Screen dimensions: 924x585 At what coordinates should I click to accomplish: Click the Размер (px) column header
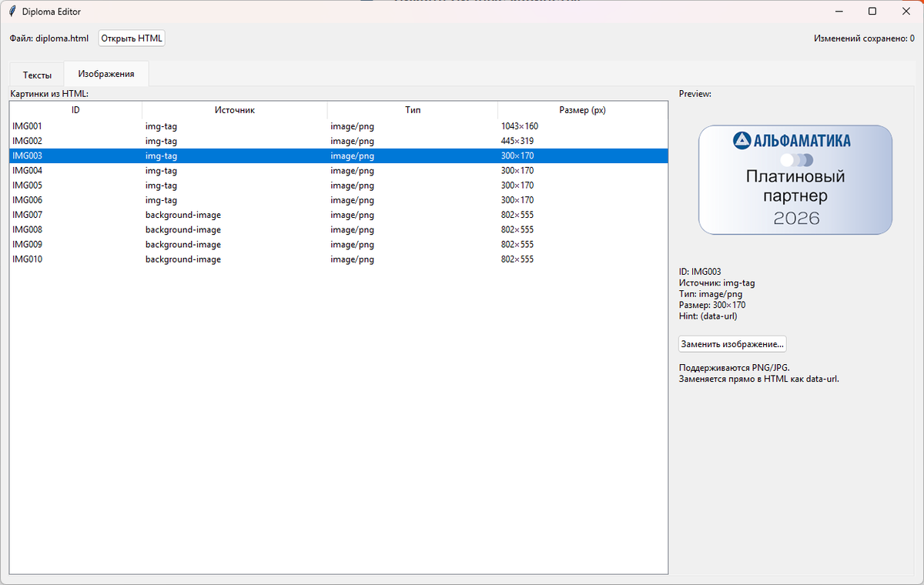tap(582, 110)
